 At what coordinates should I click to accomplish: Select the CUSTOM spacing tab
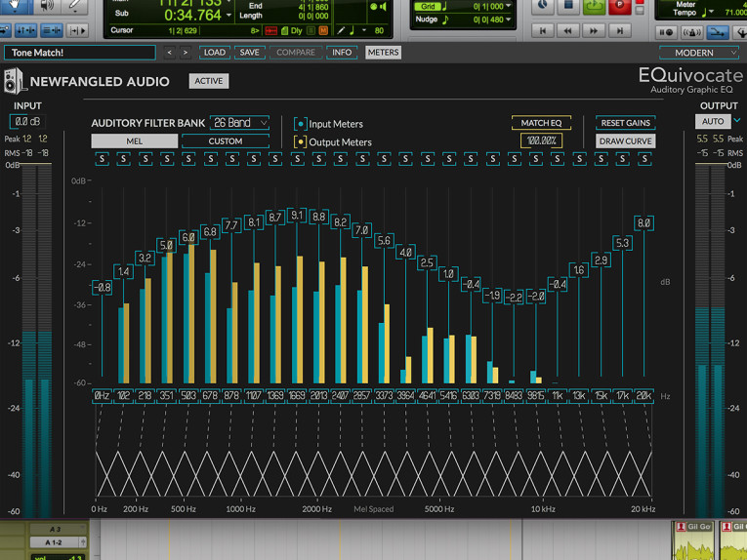pos(226,141)
